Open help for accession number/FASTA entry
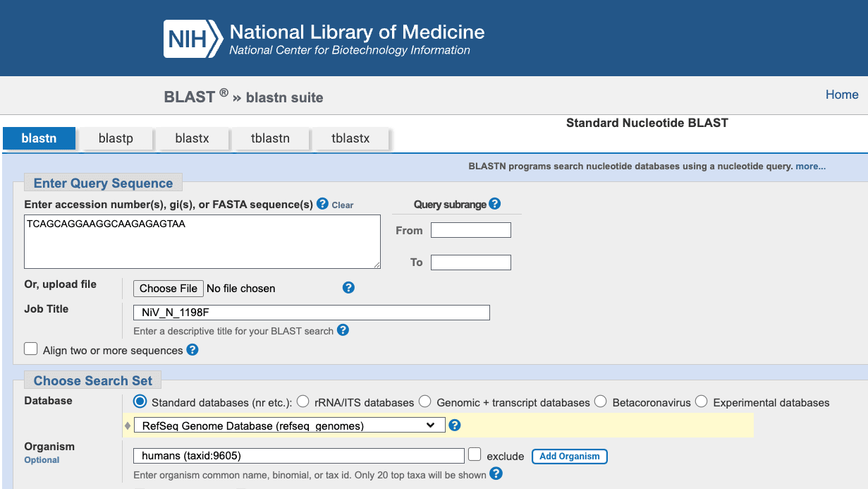868x489 pixels. (322, 204)
